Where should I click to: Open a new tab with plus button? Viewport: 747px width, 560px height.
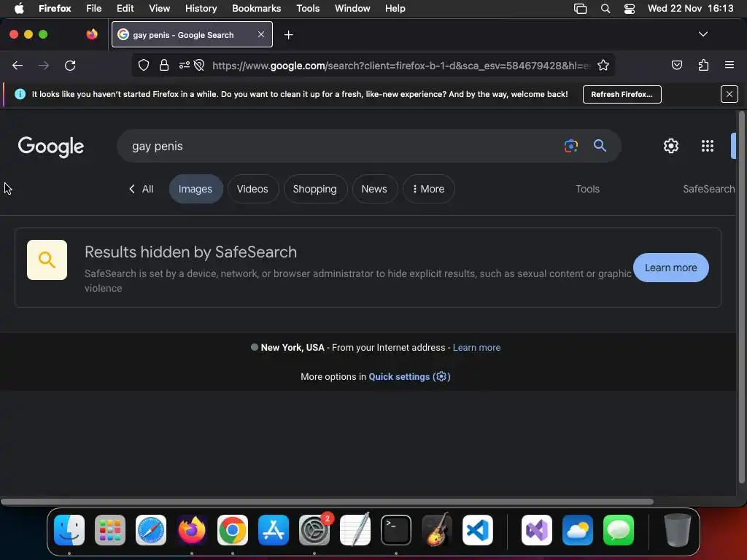click(x=288, y=35)
